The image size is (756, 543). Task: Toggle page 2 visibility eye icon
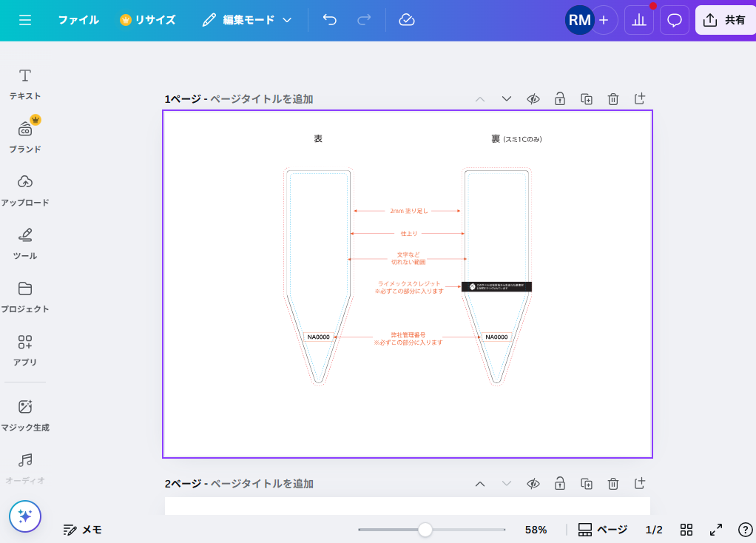click(x=533, y=484)
